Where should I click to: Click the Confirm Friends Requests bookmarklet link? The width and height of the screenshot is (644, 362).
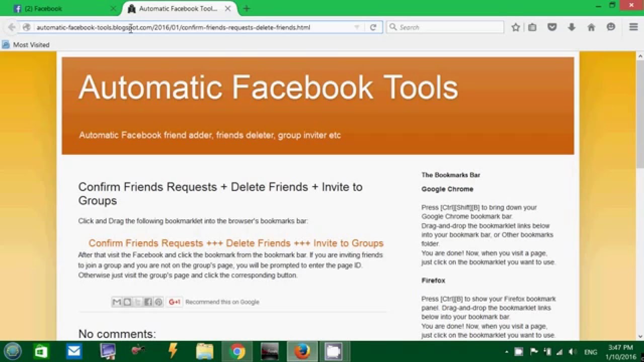click(x=236, y=243)
